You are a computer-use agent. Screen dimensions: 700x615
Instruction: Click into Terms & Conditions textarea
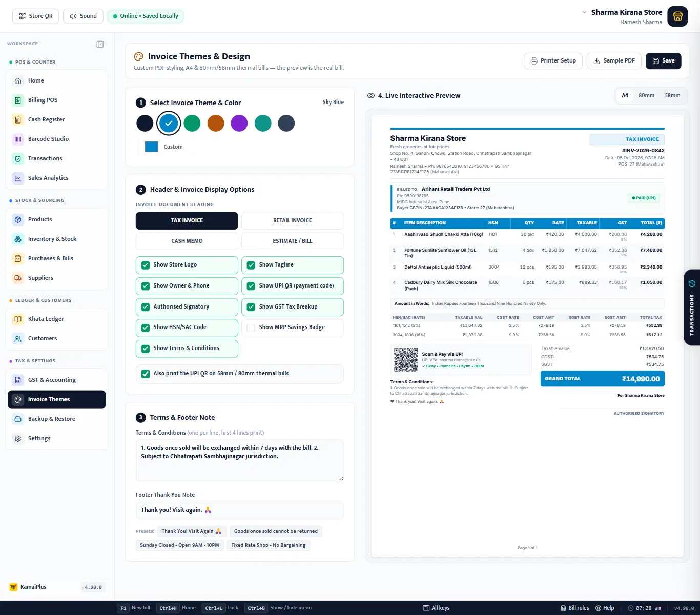pyautogui.click(x=239, y=460)
